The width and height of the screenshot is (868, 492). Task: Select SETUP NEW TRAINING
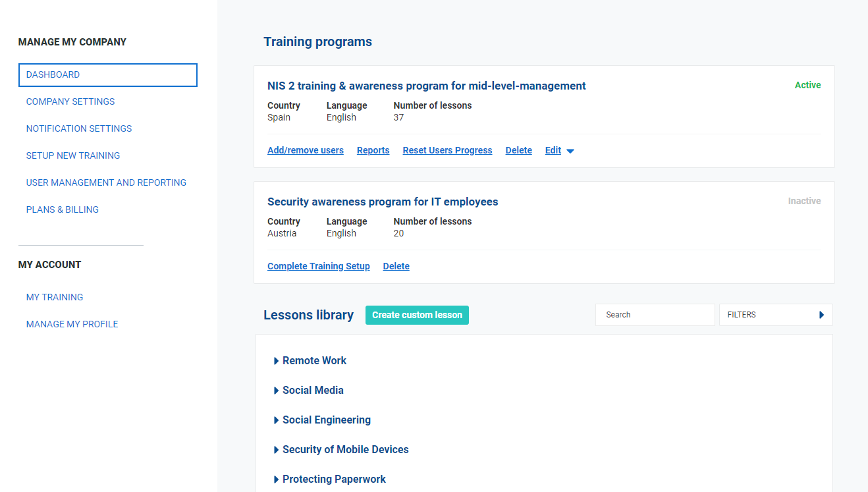[x=72, y=155]
